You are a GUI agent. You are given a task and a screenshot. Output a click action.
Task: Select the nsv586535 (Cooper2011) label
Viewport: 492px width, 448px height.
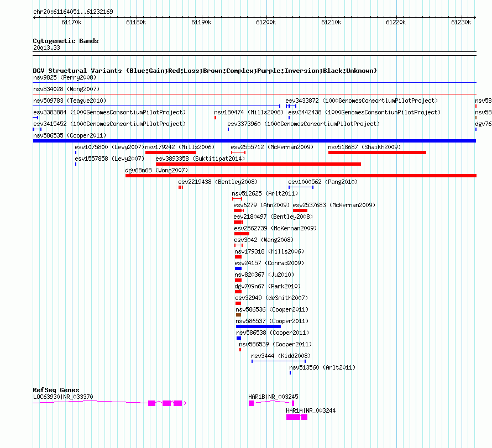(x=70, y=135)
